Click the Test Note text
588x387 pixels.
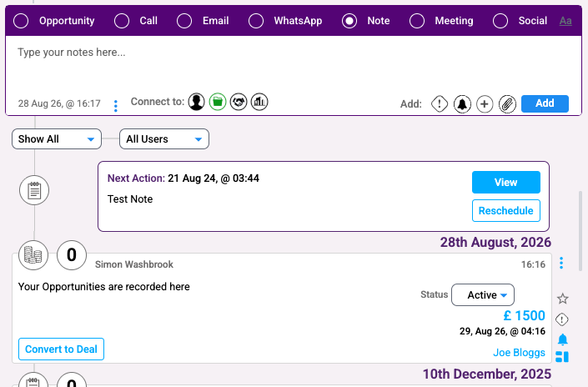point(130,199)
